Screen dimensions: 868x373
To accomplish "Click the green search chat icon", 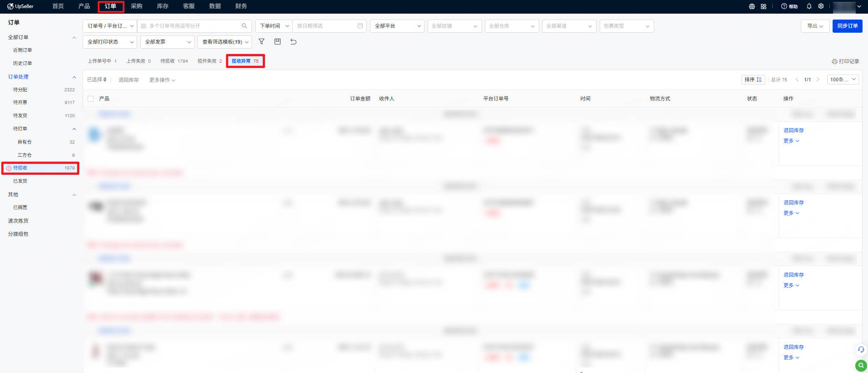I will point(861,365).
